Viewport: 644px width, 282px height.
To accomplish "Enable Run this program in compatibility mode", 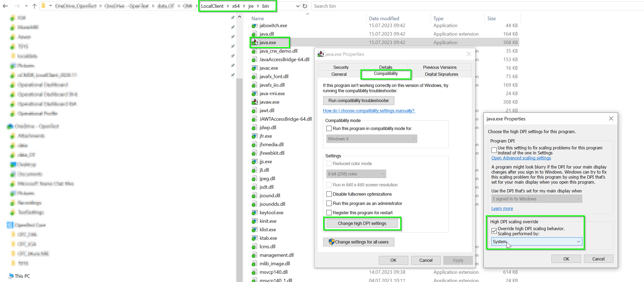I will (329, 128).
